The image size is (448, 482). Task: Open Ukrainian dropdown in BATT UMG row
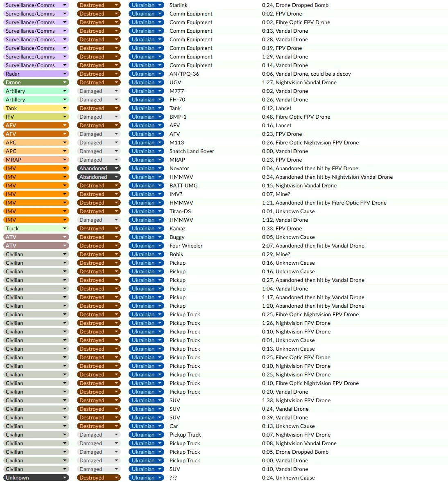pyautogui.click(x=146, y=186)
